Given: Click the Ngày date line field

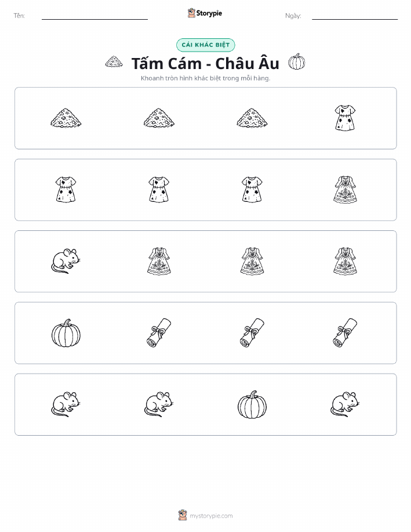Looking at the screenshot, I should coord(355,16).
